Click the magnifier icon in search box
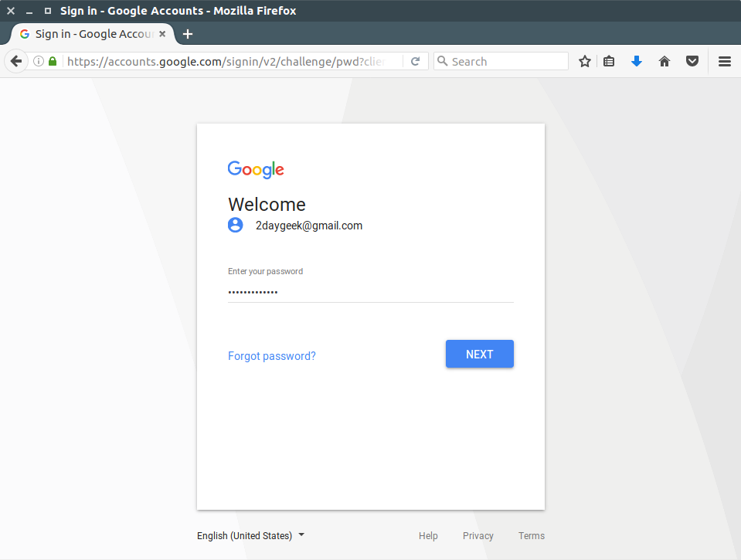This screenshot has height=560, width=741. [x=442, y=61]
